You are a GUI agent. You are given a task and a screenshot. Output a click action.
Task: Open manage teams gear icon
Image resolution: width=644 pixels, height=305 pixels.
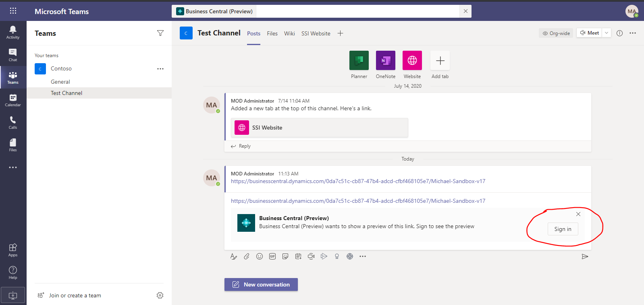point(160,295)
